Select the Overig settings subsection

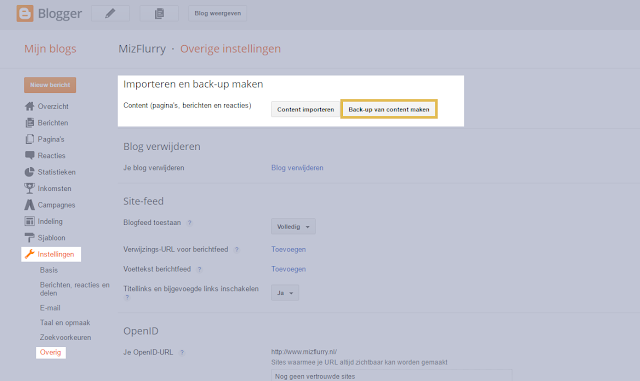click(51, 352)
